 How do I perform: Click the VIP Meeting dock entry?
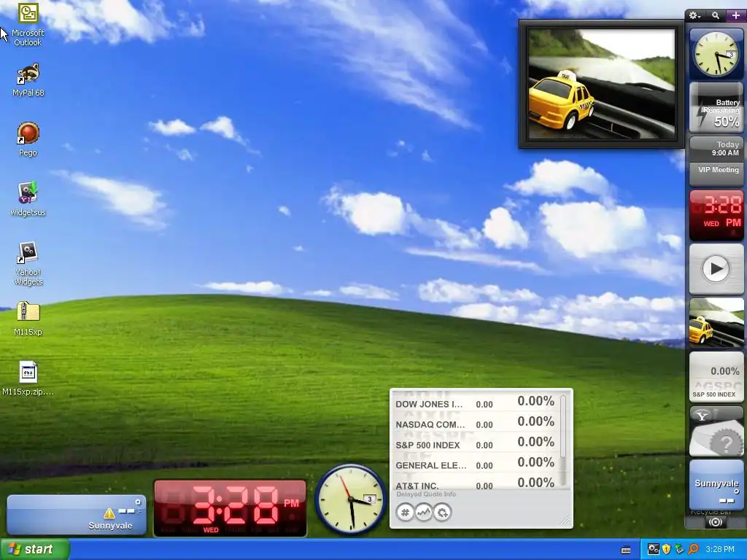click(716, 174)
